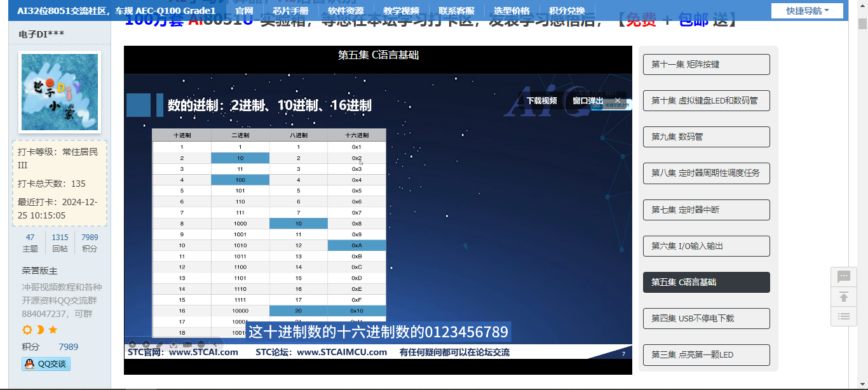The image size is (868, 390).
Task: Click the scrollbar up arrow
Action: (x=862, y=6)
